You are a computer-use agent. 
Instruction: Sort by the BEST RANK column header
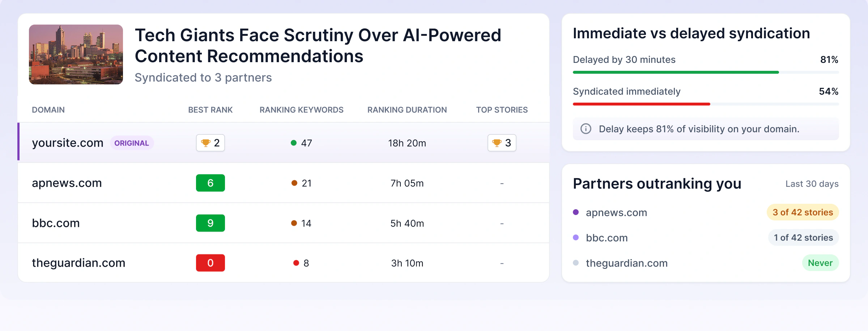coord(210,110)
